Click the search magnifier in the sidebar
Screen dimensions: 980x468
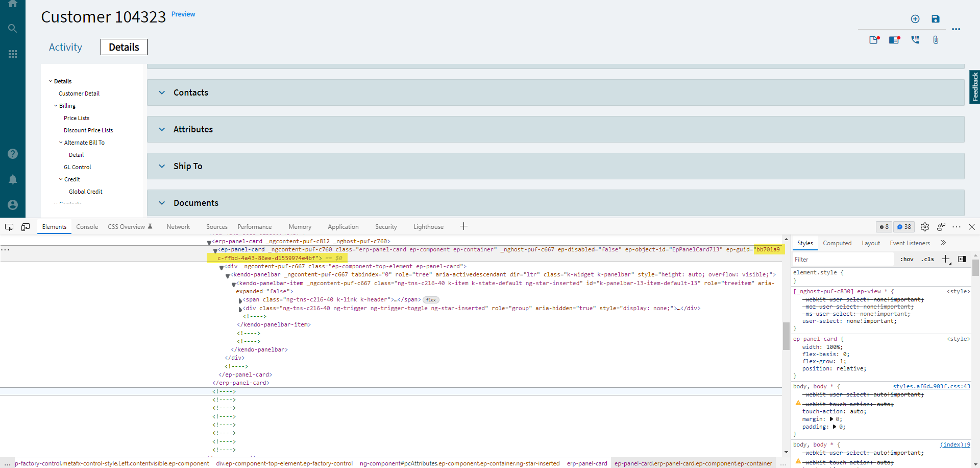tap(13, 29)
